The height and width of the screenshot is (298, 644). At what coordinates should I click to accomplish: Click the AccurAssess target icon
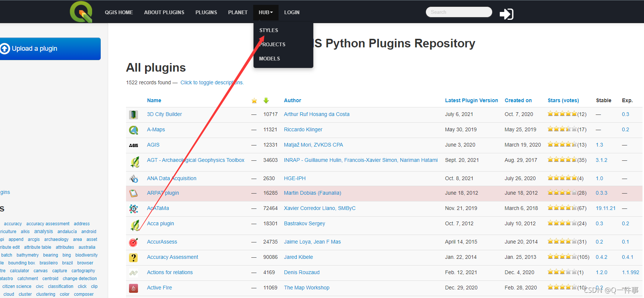coord(133,242)
